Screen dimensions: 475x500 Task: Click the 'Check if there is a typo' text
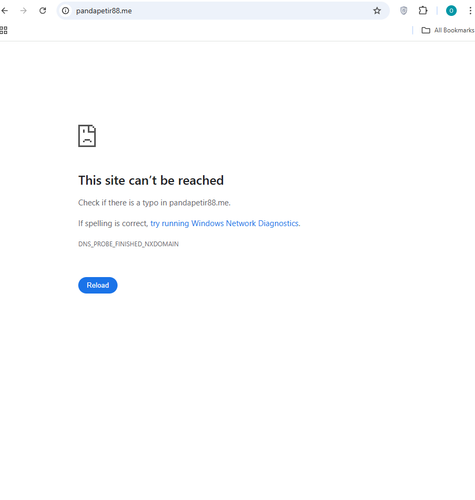click(154, 203)
